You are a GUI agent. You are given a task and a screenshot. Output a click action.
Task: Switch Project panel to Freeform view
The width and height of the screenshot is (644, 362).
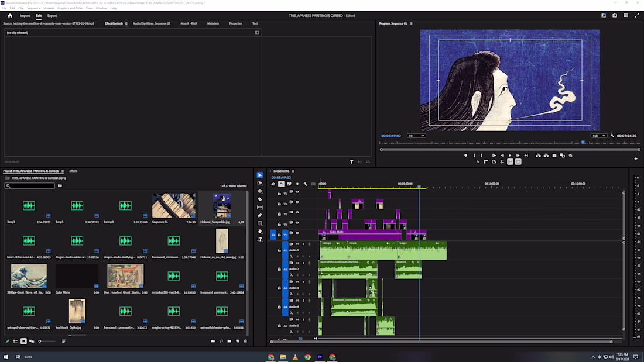pos(32,341)
